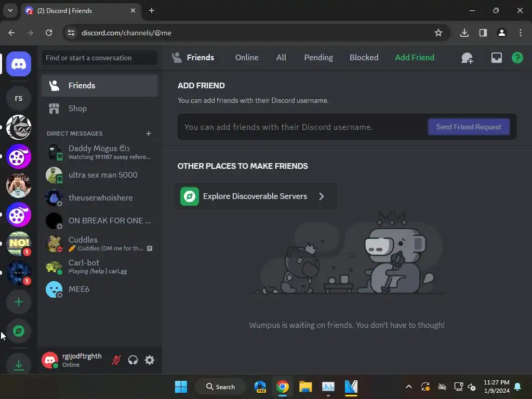Viewport: 532px width, 399px height.
Task: Switch to the Online friends tab
Action: [x=247, y=58]
